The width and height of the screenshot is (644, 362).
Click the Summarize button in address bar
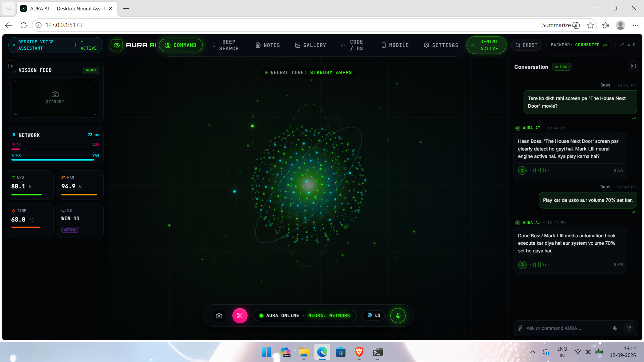561,25
